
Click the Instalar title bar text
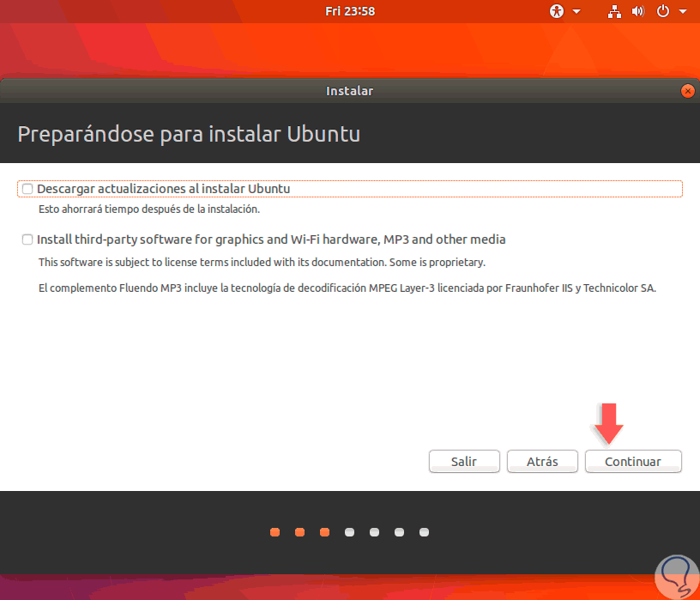click(349, 91)
